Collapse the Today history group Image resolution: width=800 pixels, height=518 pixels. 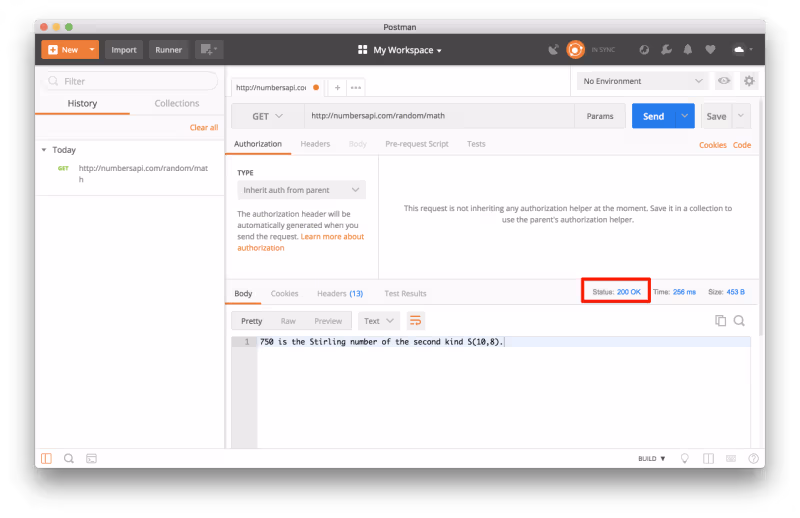click(44, 150)
